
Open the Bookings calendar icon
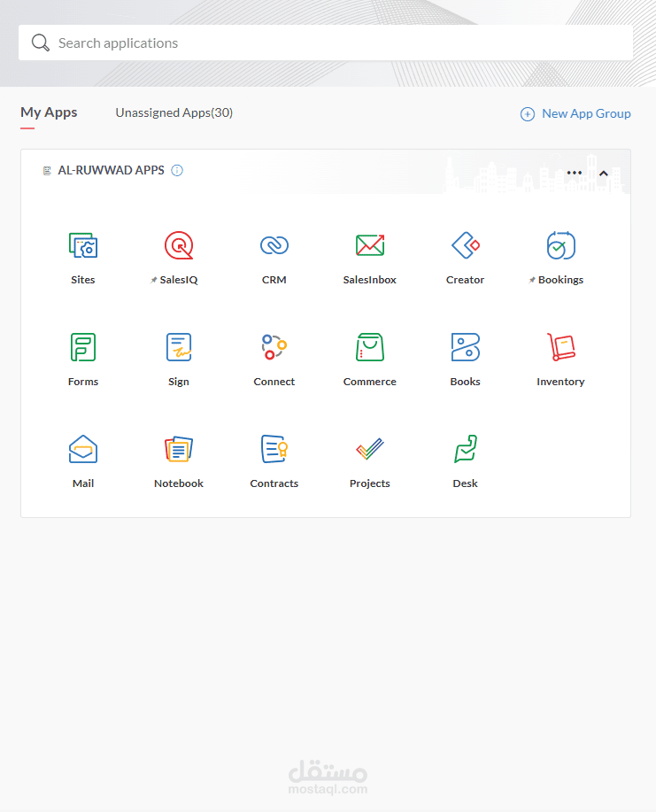[x=560, y=245]
